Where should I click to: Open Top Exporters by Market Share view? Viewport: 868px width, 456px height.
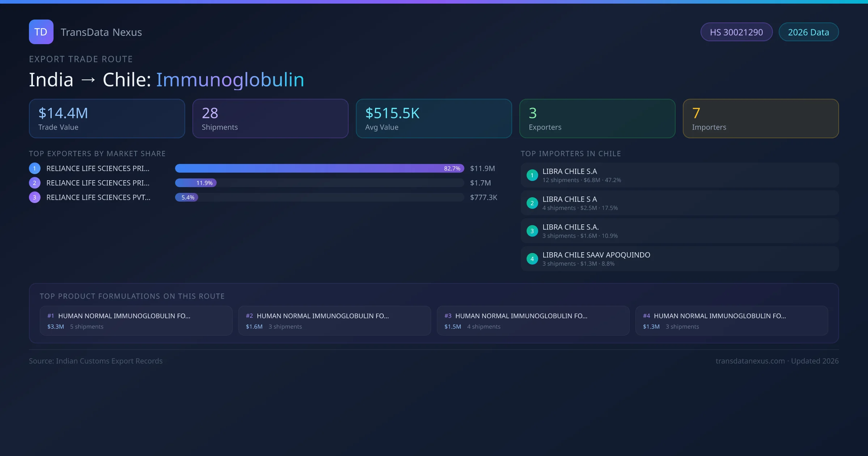click(x=97, y=153)
